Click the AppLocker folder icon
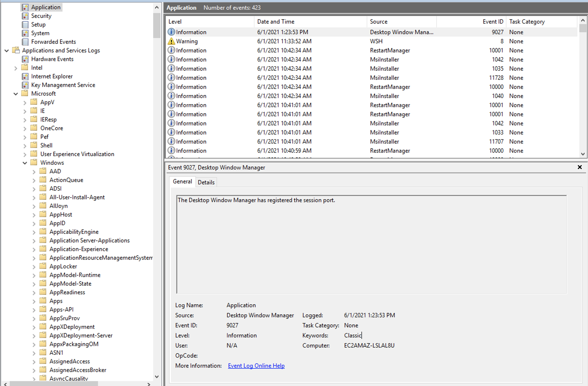 point(43,266)
